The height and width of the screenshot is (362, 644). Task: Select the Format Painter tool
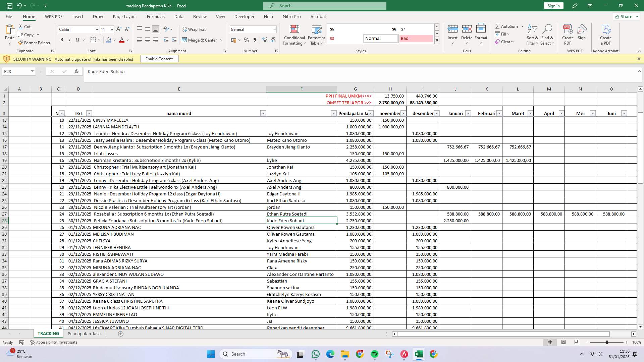[35, 43]
